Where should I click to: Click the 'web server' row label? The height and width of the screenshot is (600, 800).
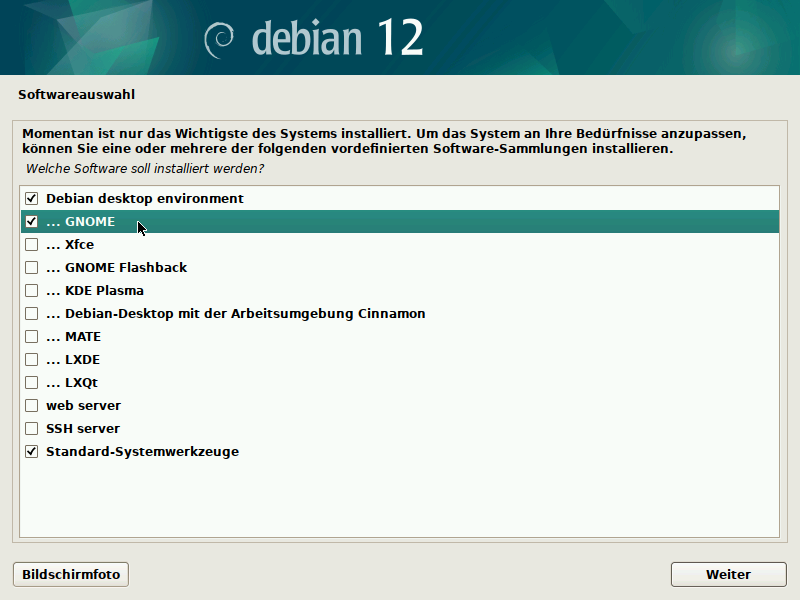point(83,405)
